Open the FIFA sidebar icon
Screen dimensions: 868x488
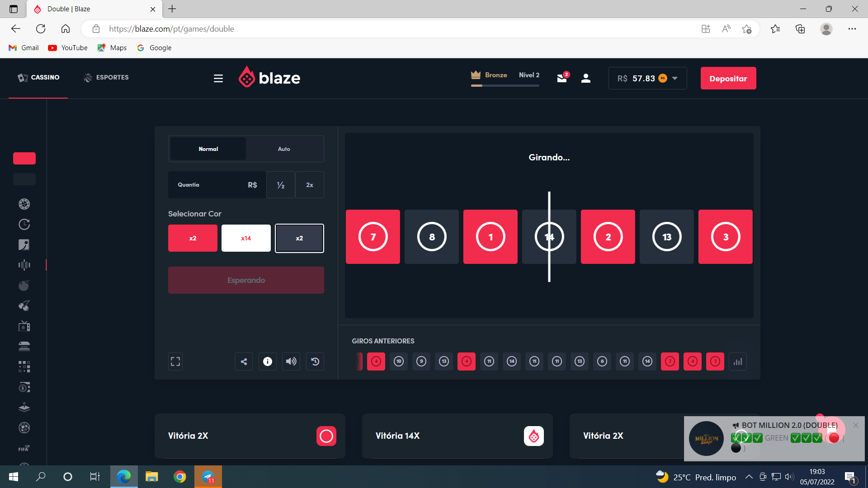point(24,448)
